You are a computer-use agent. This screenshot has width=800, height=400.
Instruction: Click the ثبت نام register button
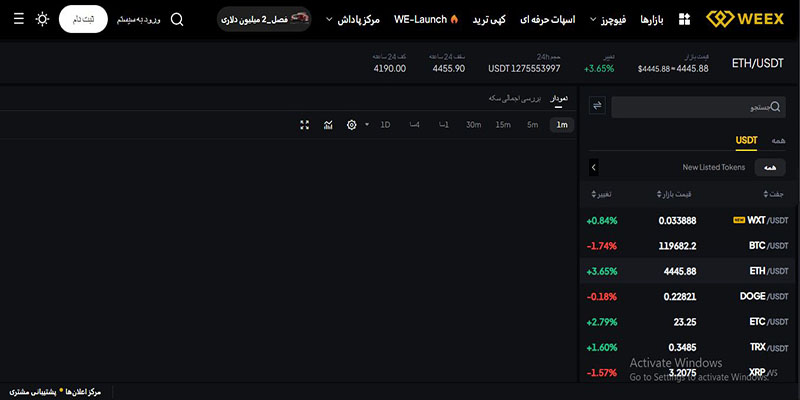(x=83, y=19)
